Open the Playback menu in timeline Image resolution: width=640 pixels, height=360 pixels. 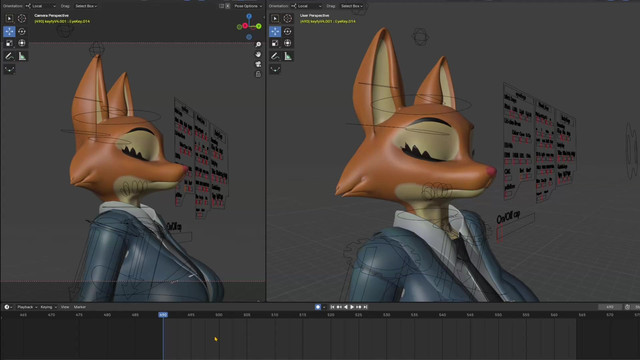point(27,307)
